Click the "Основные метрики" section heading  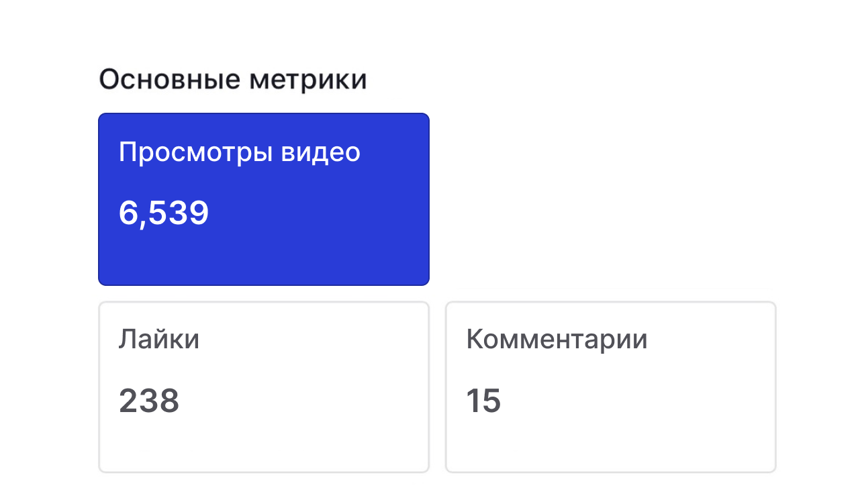(233, 80)
